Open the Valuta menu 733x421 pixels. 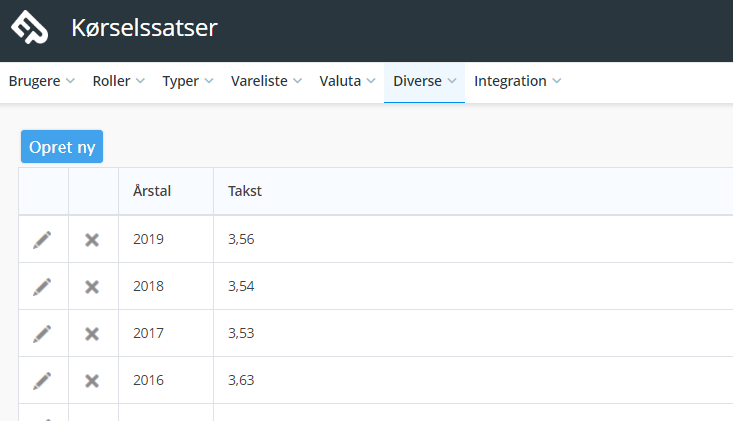click(347, 81)
